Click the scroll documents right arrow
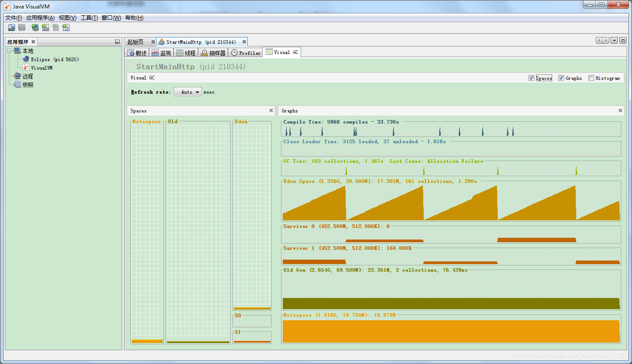 [605, 41]
